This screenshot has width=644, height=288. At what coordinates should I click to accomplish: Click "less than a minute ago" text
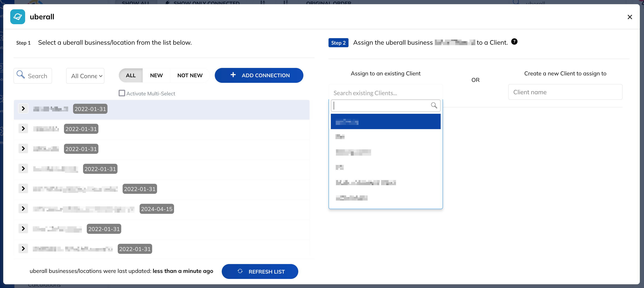tap(183, 271)
